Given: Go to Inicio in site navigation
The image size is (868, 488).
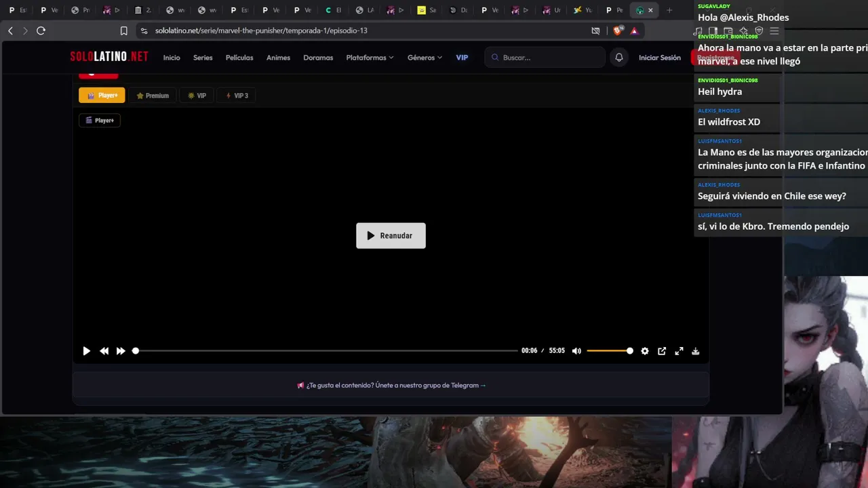Looking at the screenshot, I should 172,58.
